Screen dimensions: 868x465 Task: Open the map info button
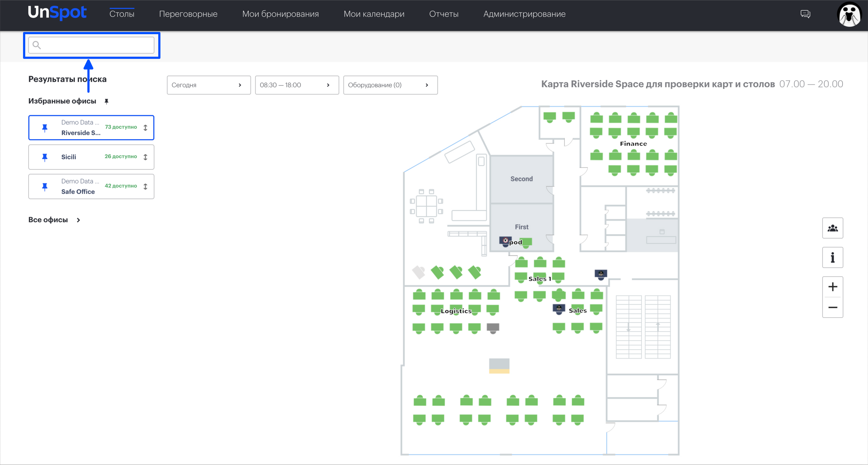833,258
